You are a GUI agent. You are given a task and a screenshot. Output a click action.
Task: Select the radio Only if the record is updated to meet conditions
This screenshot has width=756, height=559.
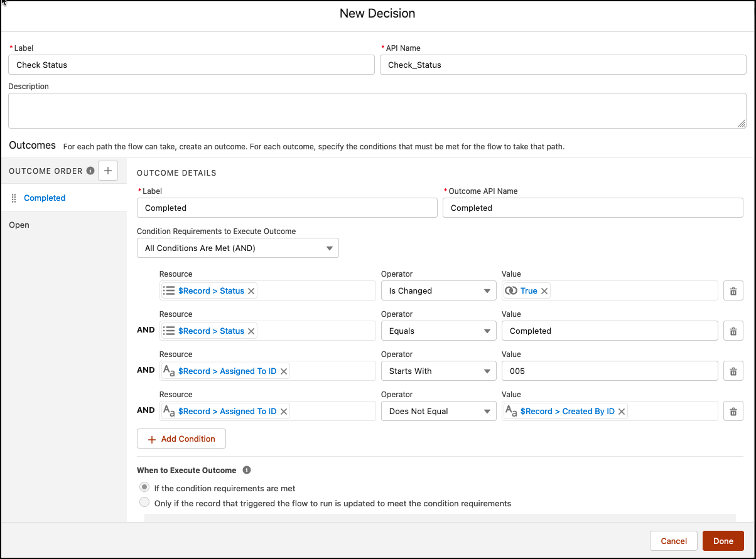tap(144, 502)
